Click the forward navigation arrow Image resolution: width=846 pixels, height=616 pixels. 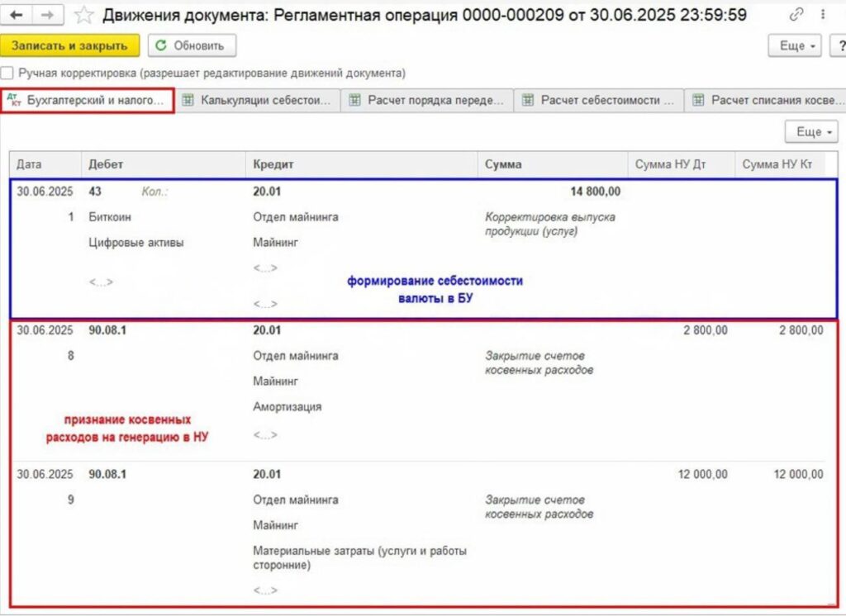coord(48,15)
